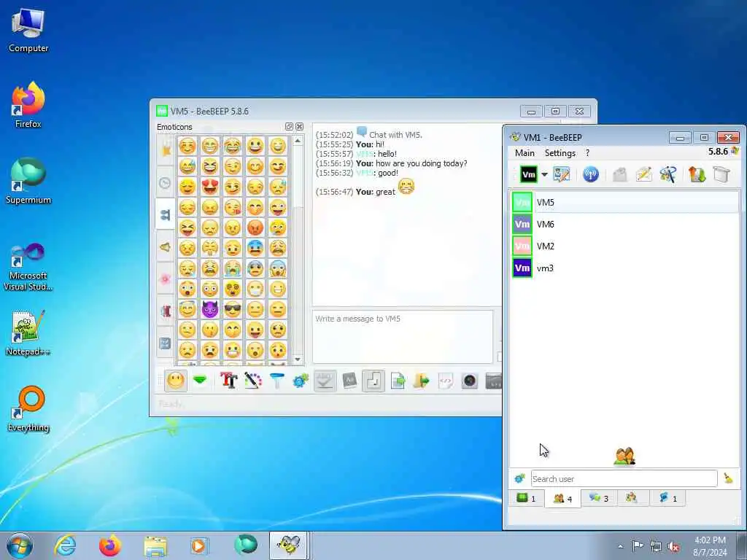Screen dimensions: 747x560
Task: Open the Settings menu in VM1 window
Action: tap(560, 153)
